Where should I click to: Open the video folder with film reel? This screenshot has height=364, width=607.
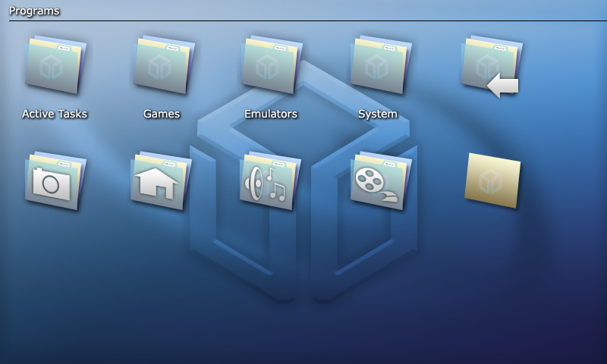[379, 180]
